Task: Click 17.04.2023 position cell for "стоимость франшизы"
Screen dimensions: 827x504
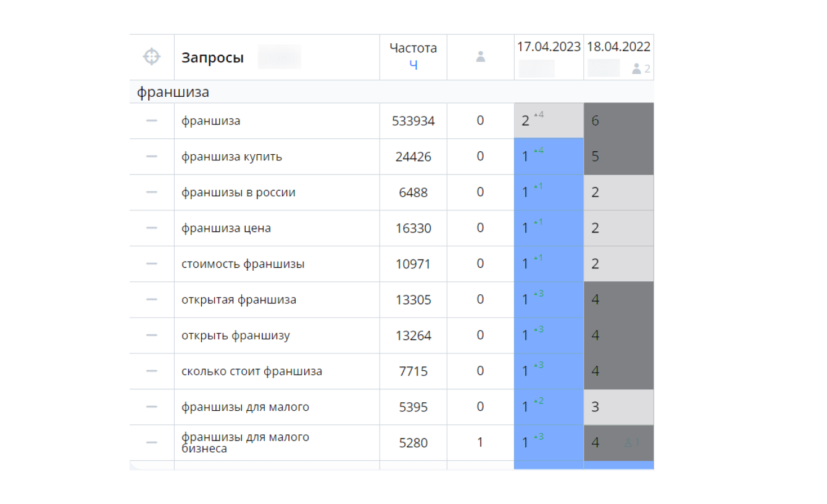Action: click(x=549, y=264)
